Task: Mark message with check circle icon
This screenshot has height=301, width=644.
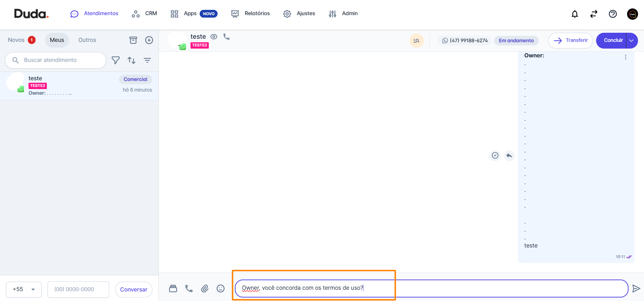Action: pyautogui.click(x=495, y=156)
